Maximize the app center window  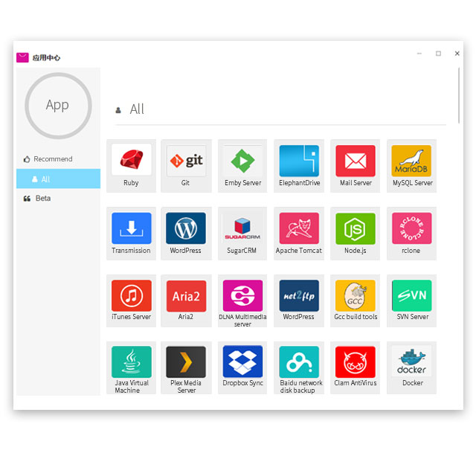(x=438, y=54)
